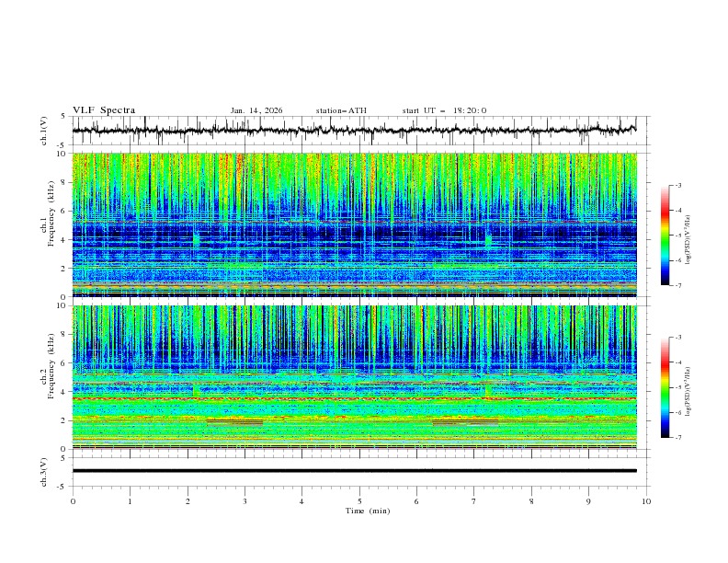Click the "-7" tick on ch.2 colorbar
This screenshot has width=728, height=563.
[x=678, y=438]
